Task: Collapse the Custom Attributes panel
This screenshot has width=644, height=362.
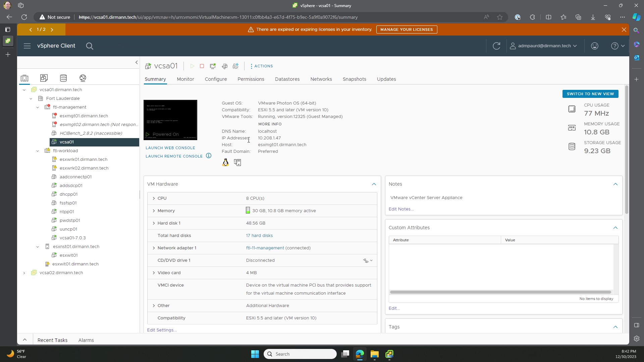Action: (x=615, y=228)
